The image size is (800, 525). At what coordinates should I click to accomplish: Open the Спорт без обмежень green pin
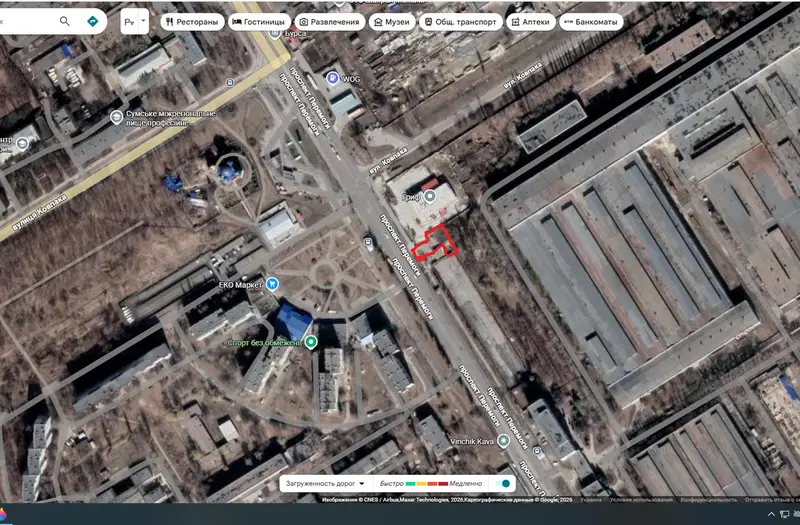tap(311, 342)
